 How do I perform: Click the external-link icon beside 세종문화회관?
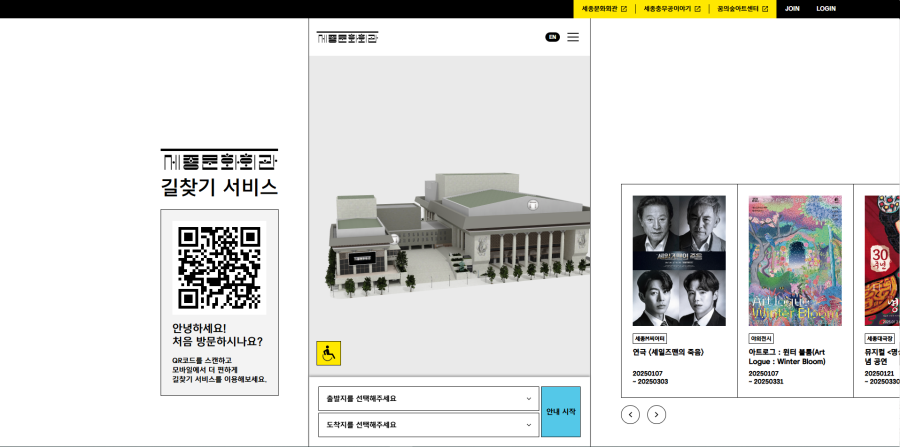[x=624, y=9]
